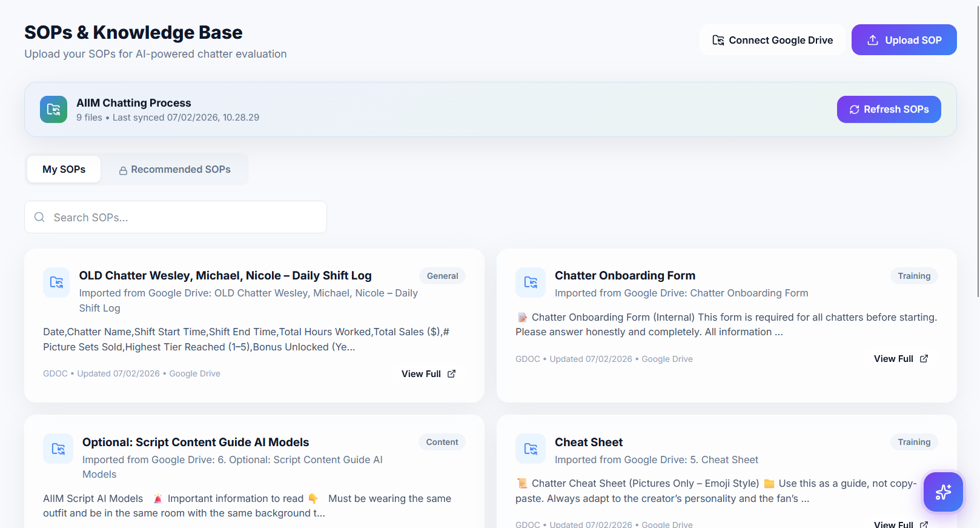Click the General tag on Shift Log card
Screen dimensions: 980x528
coord(442,276)
